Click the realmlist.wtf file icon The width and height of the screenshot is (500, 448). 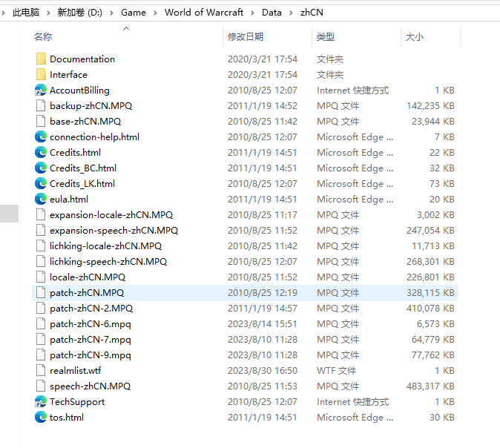[41, 371]
